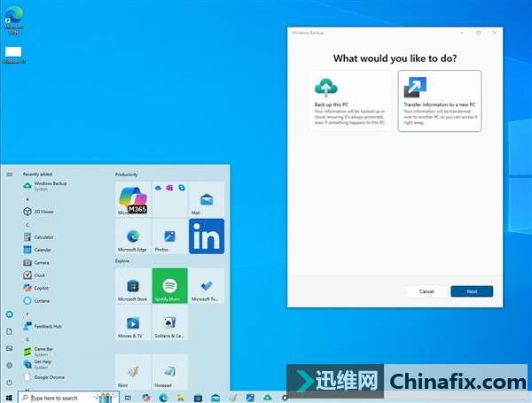This screenshot has height=403, width=532.
Task: Open Windows Backup icon on taskbar
Action: pos(268,398)
